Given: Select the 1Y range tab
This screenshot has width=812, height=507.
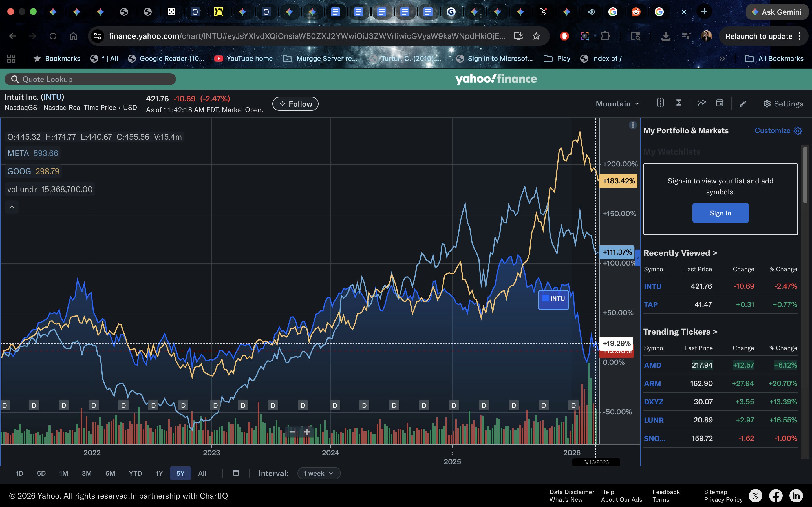Looking at the screenshot, I should [x=159, y=473].
